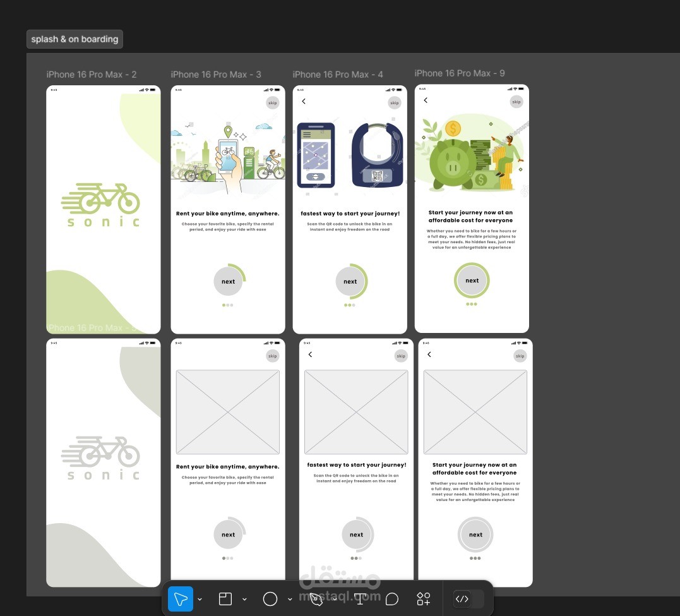
Task: Select page indicator dots on colored 'fastest way' screen
Action: point(350,305)
